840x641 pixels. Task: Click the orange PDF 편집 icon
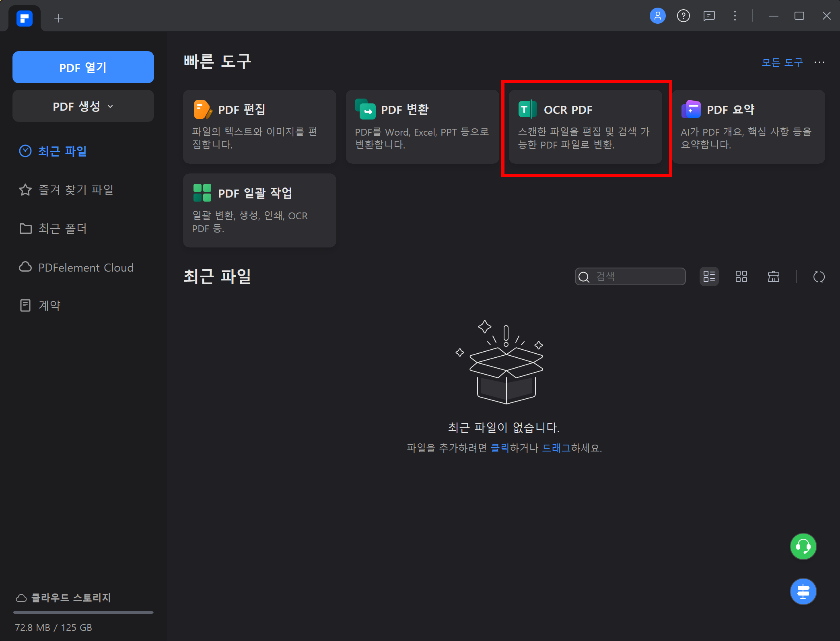click(x=203, y=109)
